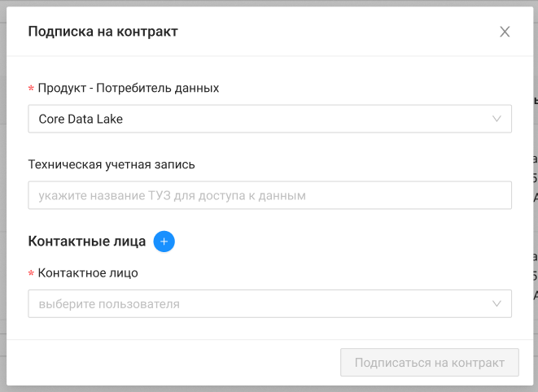Image resolution: width=538 pixels, height=392 pixels.
Task: Click the 'Техническая учетная запись' label
Action: click(x=112, y=164)
